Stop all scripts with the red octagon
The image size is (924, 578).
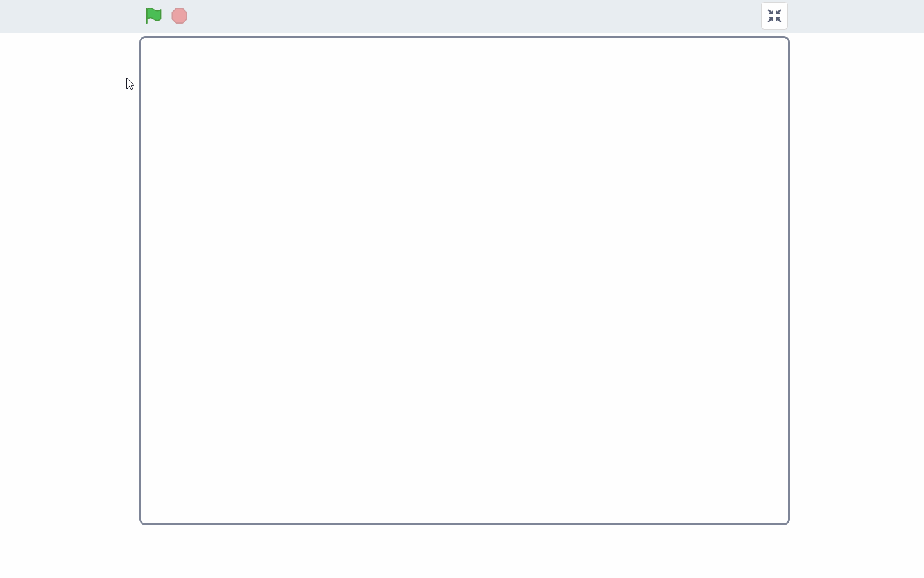click(x=180, y=16)
